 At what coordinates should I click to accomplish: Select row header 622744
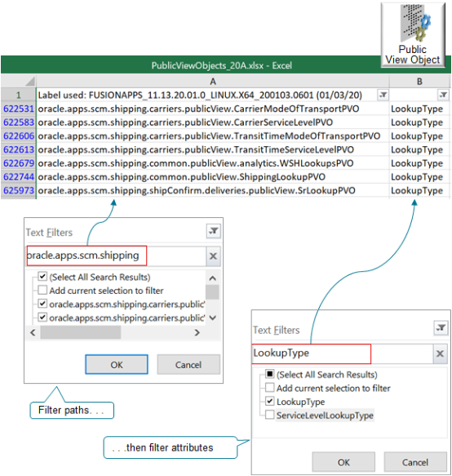[x=19, y=176]
